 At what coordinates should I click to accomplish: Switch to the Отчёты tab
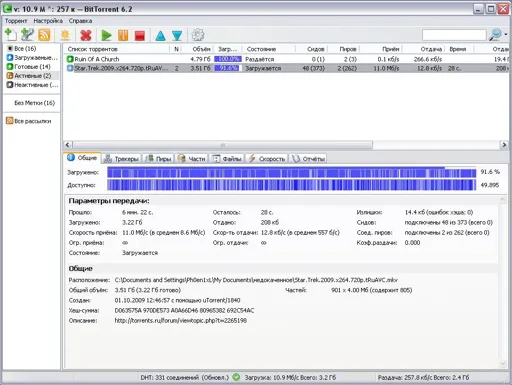click(x=308, y=159)
